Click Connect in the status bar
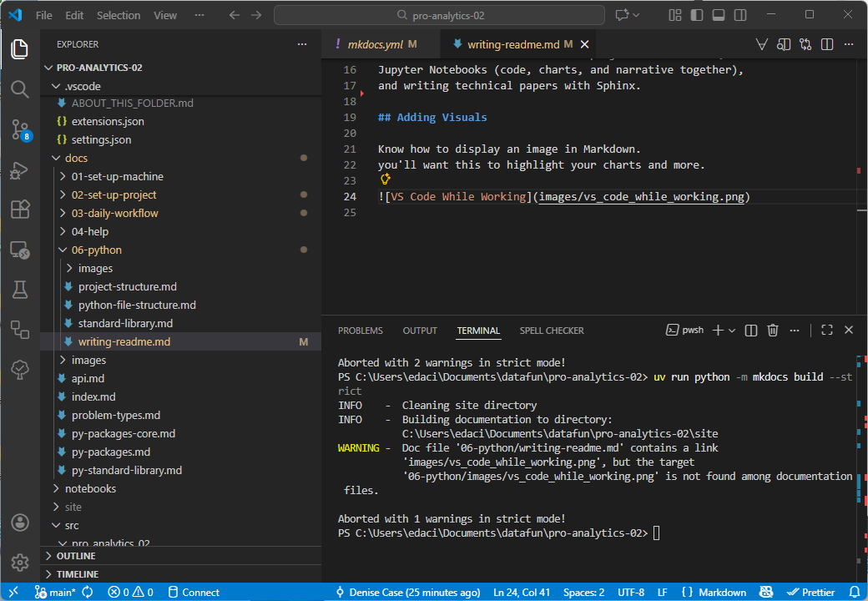868x601 pixels. click(x=199, y=591)
